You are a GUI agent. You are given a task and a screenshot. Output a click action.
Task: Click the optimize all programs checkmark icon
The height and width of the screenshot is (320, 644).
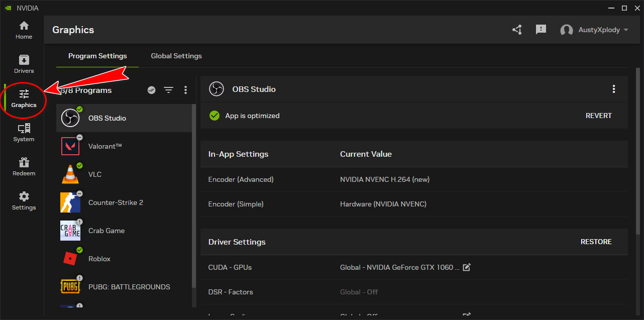(151, 90)
